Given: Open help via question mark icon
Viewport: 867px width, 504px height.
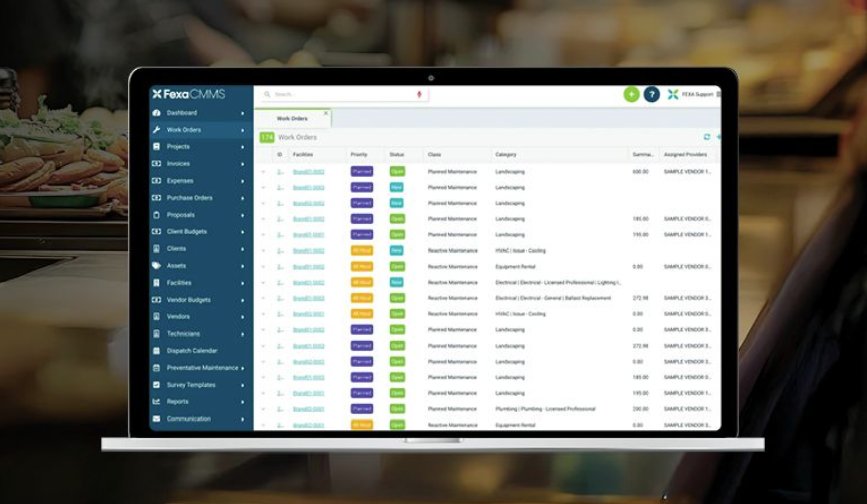Looking at the screenshot, I should click(652, 94).
